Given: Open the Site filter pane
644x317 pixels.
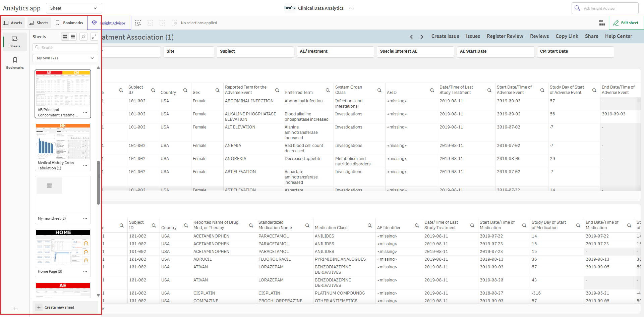Looking at the screenshot, I should click(x=189, y=51).
